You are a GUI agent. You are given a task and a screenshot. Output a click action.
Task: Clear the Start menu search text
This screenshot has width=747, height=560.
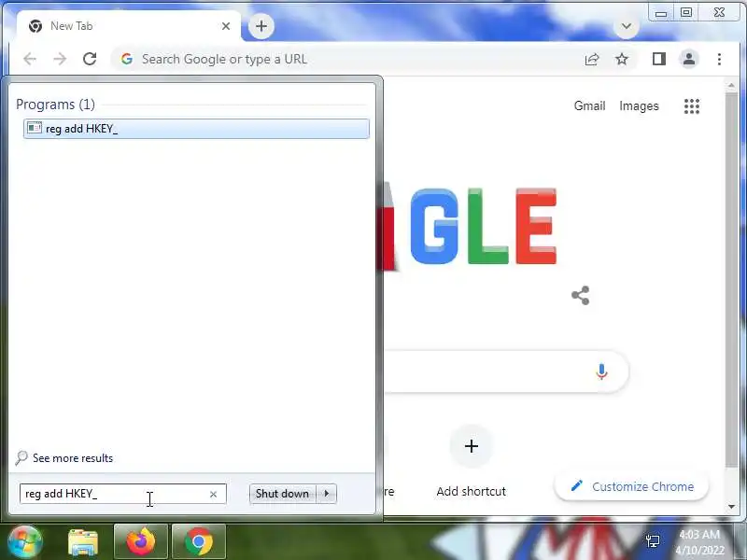(x=214, y=495)
